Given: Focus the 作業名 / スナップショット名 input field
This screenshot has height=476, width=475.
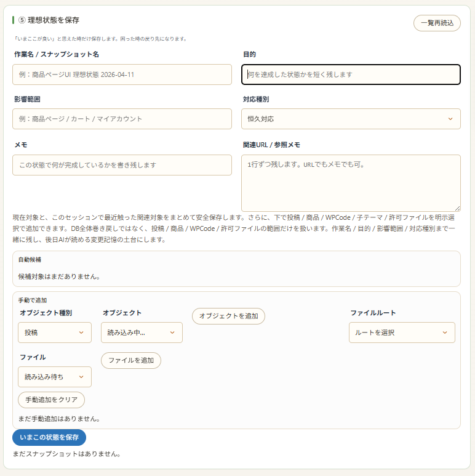Looking at the screenshot, I should [x=122, y=75].
